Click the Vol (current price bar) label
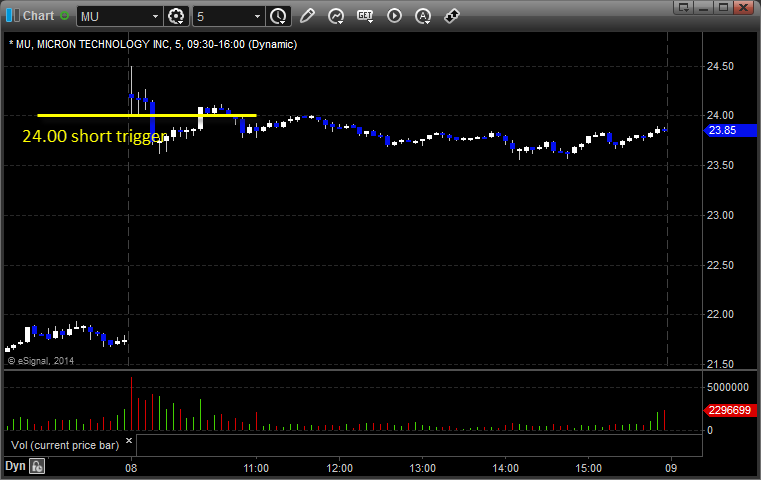The image size is (761, 480). (x=65, y=445)
